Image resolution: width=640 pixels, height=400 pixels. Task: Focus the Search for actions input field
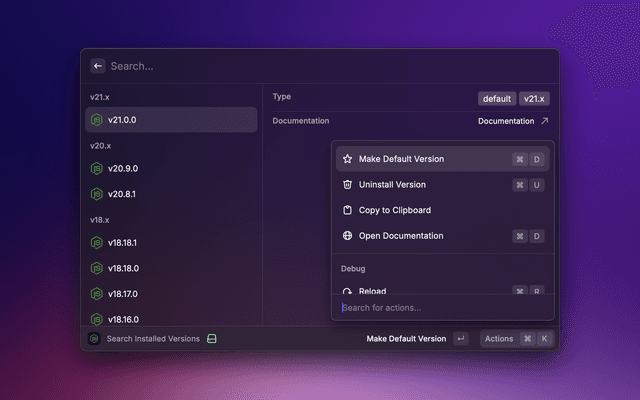pyautogui.click(x=440, y=308)
